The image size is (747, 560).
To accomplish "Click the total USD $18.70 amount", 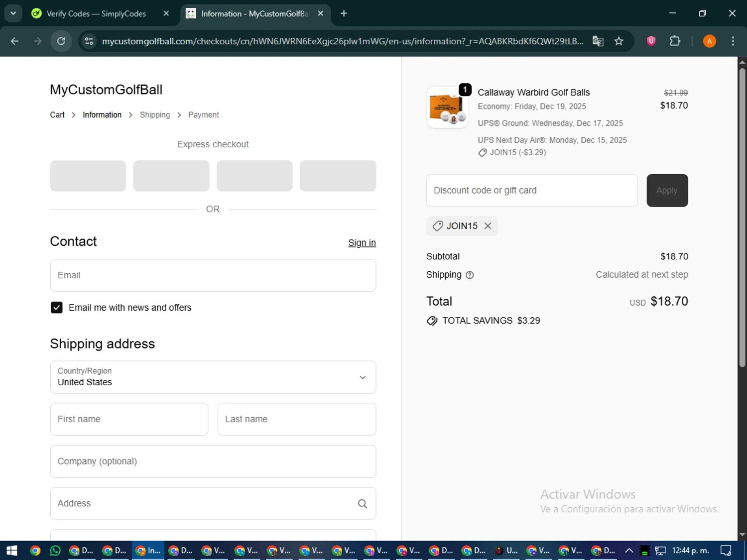I will point(659,302).
